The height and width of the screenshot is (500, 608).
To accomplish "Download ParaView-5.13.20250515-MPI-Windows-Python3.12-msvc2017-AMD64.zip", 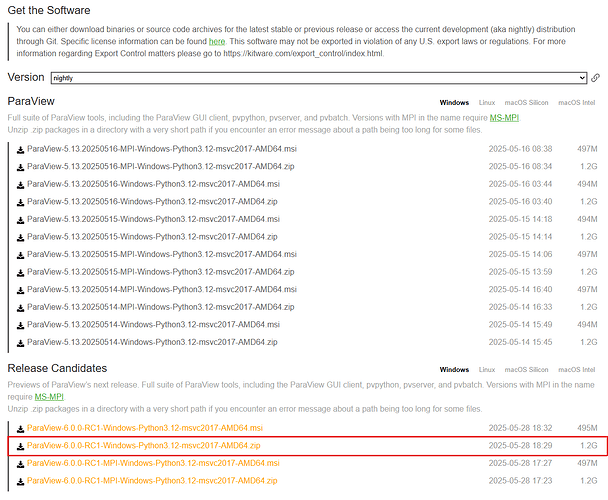I will point(161,272).
